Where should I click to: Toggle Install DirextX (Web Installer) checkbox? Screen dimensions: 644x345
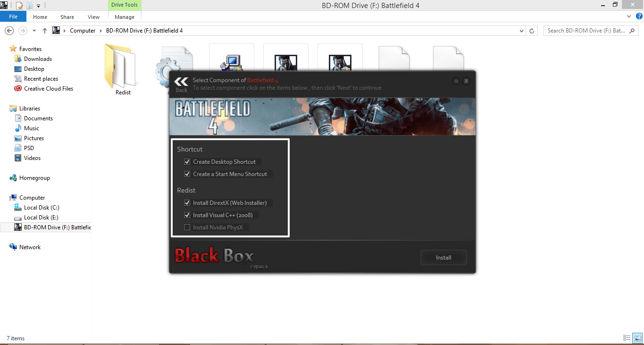point(187,202)
